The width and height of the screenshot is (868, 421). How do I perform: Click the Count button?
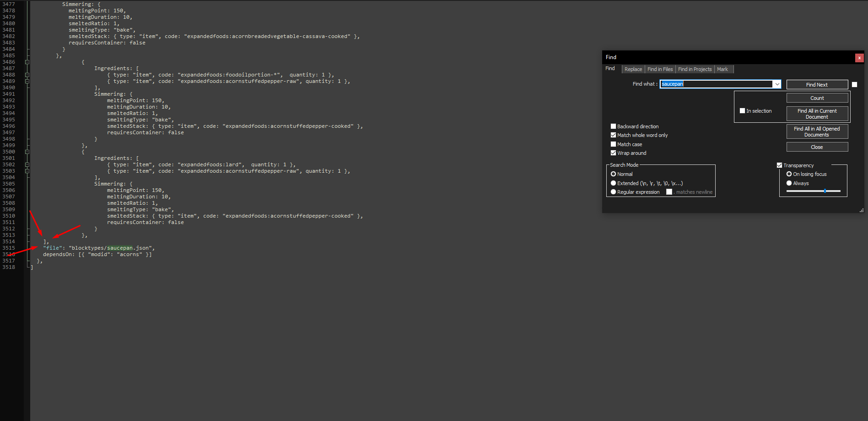point(817,98)
